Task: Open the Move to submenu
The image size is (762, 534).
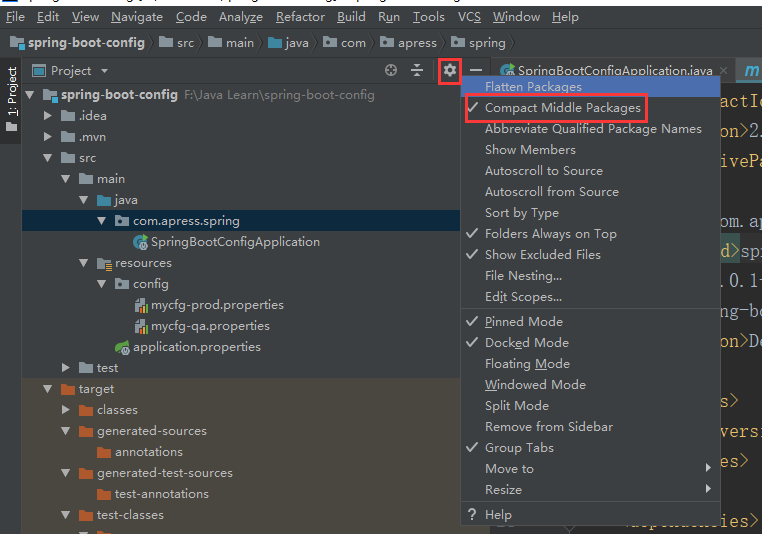Action: [509, 469]
